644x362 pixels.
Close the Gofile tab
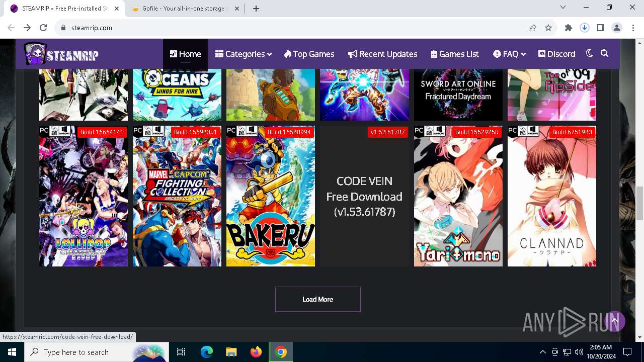click(x=237, y=9)
